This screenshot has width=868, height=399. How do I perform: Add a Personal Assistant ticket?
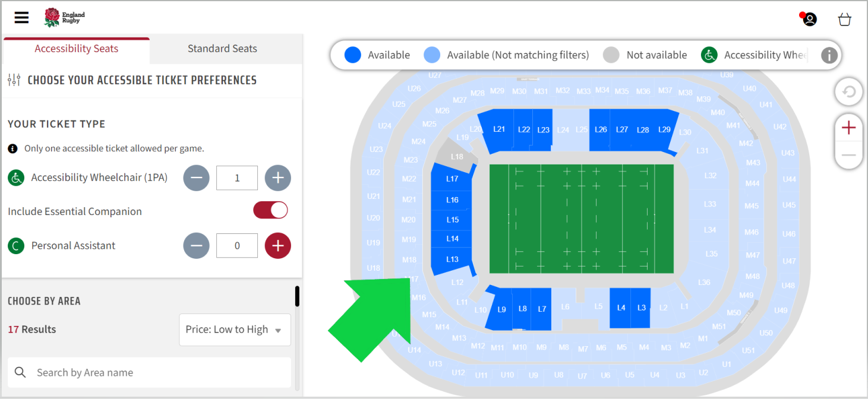(x=277, y=245)
